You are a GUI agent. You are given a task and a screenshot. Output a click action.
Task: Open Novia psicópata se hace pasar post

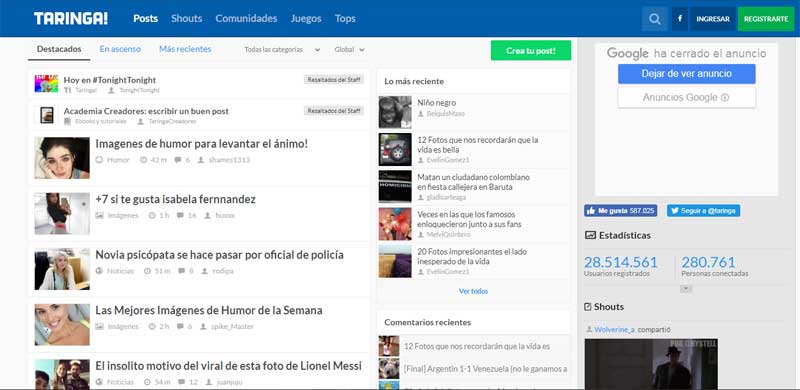(219, 255)
